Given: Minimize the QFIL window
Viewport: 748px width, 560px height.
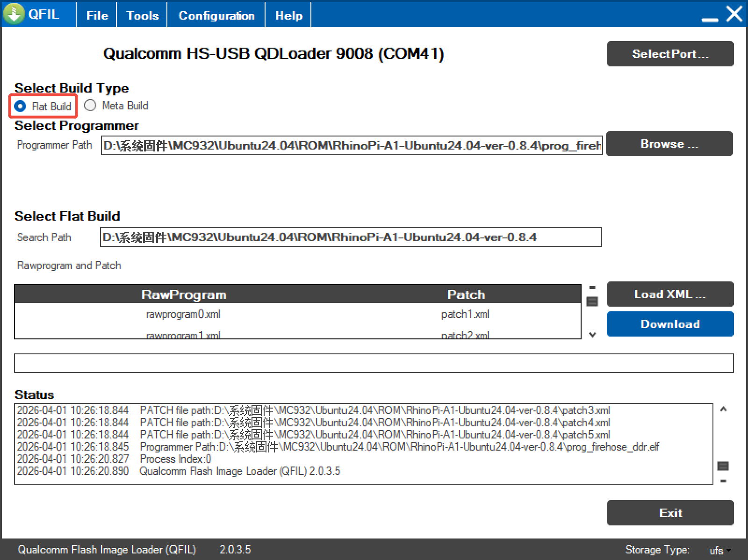Looking at the screenshot, I should (x=710, y=19).
